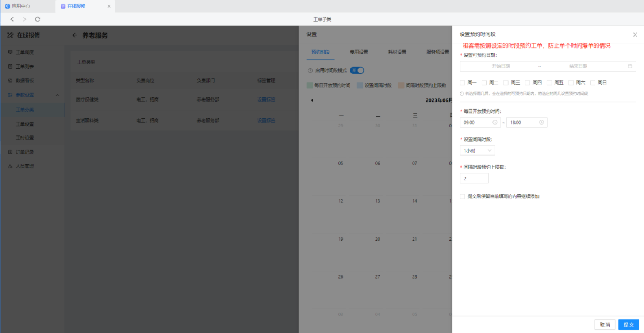This screenshot has width=644, height=333.
Task: Open the 开始日期 date picker field
Action: (x=501, y=66)
